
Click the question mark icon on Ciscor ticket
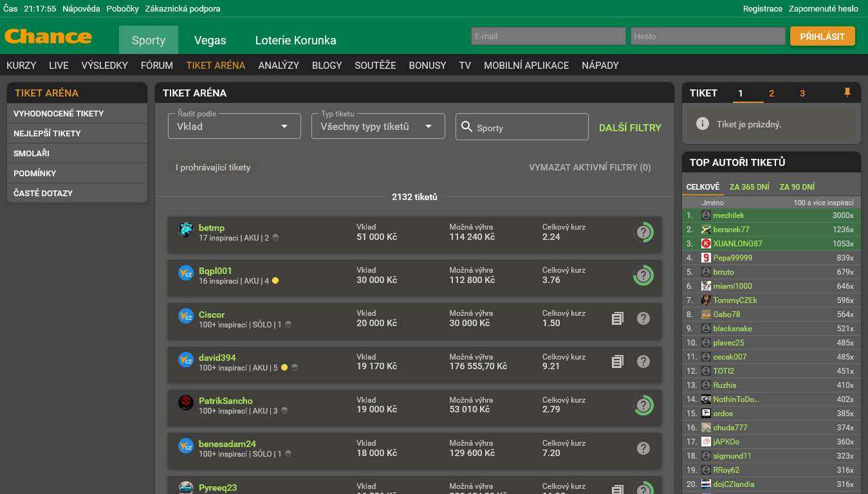pos(643,318)
